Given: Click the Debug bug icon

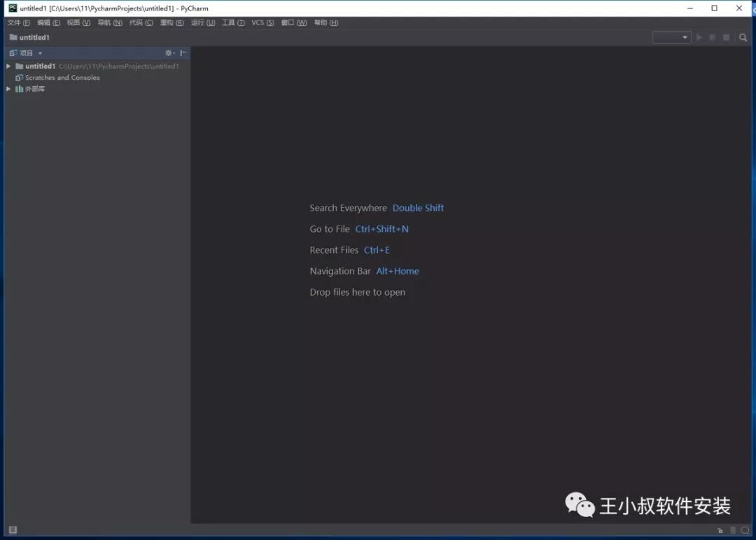Looking at the screenshot, I should 712,37.
